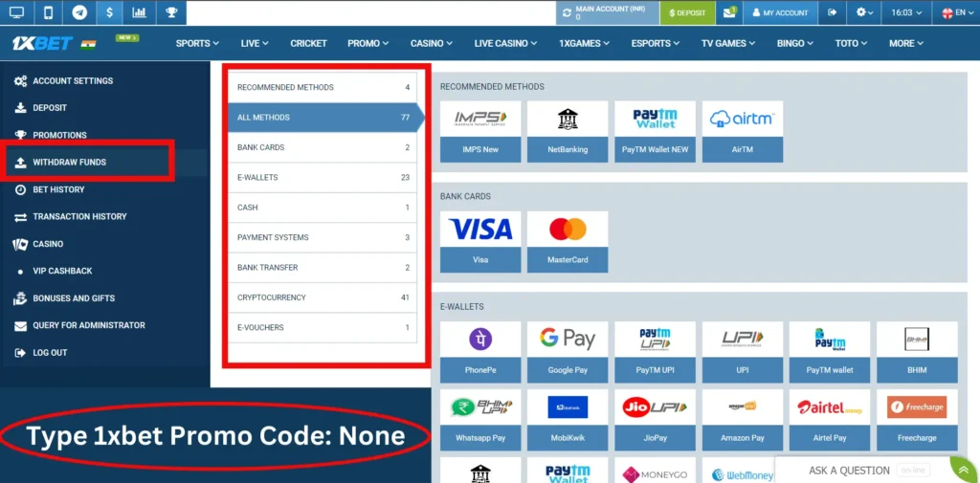Click the log out arrow icon in top bar
This screenshot has width=980, height=483.
(x=833, y=12)
